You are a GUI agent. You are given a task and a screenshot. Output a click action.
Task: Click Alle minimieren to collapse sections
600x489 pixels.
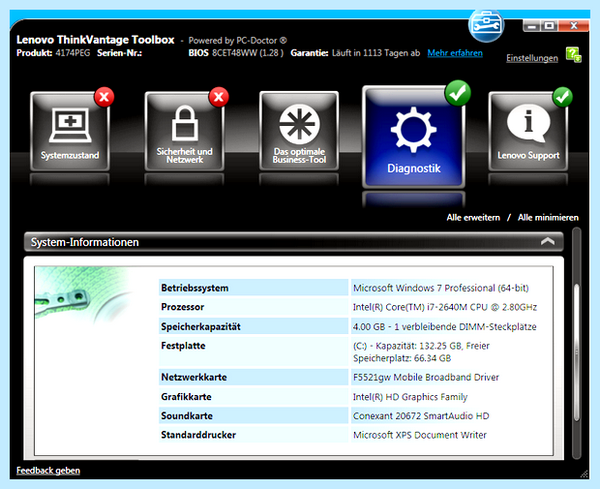548,218
